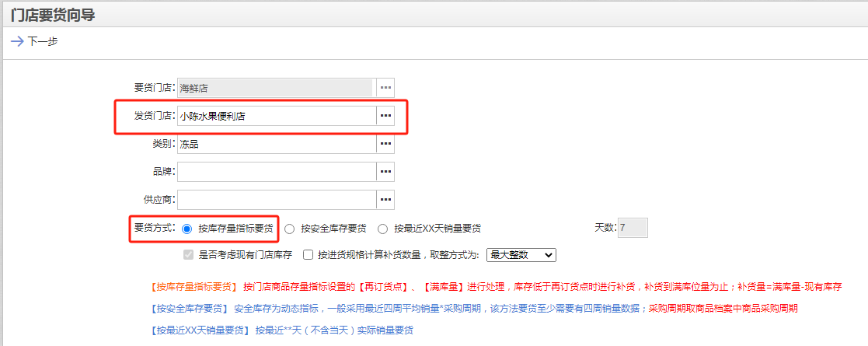Open supplier picker beside 供应商 field
Viewport: 868px width, 346px height.
(x=386, y=199)
